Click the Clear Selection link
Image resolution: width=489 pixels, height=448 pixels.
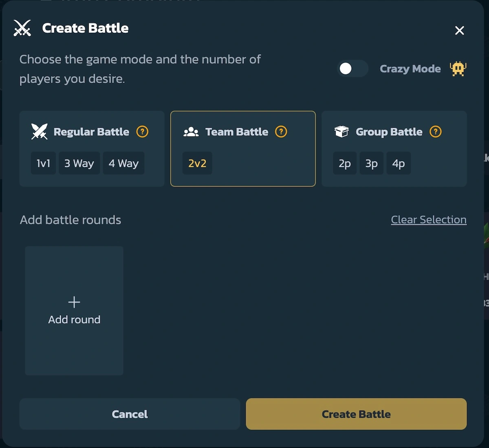(x=429, y=220)
